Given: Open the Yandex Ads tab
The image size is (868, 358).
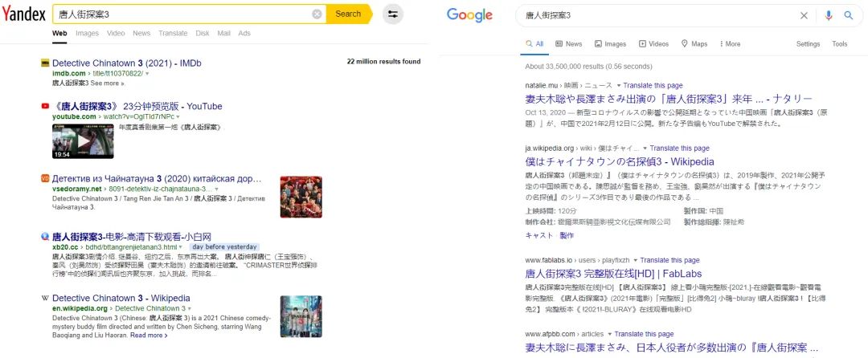Looking at the screenshot, I should click(244, 33).
